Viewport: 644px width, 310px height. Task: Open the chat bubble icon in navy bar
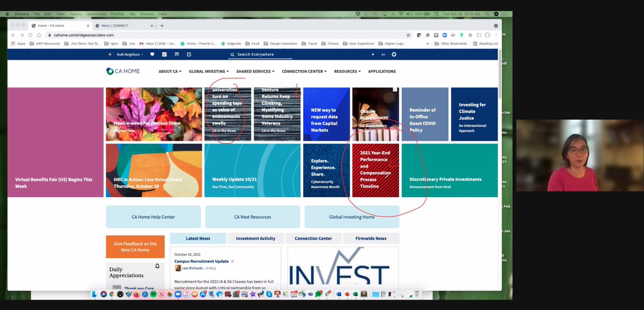152,54
